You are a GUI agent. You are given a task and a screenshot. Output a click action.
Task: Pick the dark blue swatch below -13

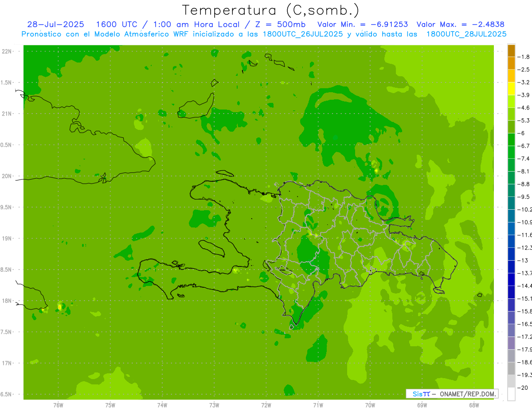tap(511, 267)
